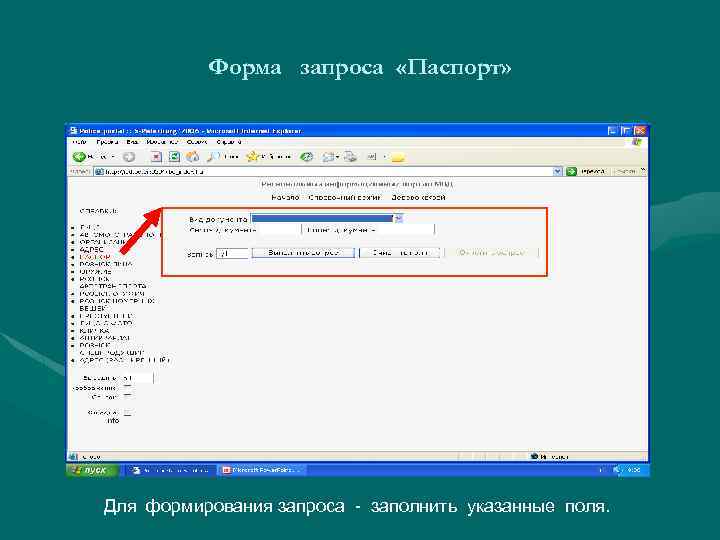Click the green Go arrow button
This screenshot has height=540, width=720.
click(x=571, y=171)
